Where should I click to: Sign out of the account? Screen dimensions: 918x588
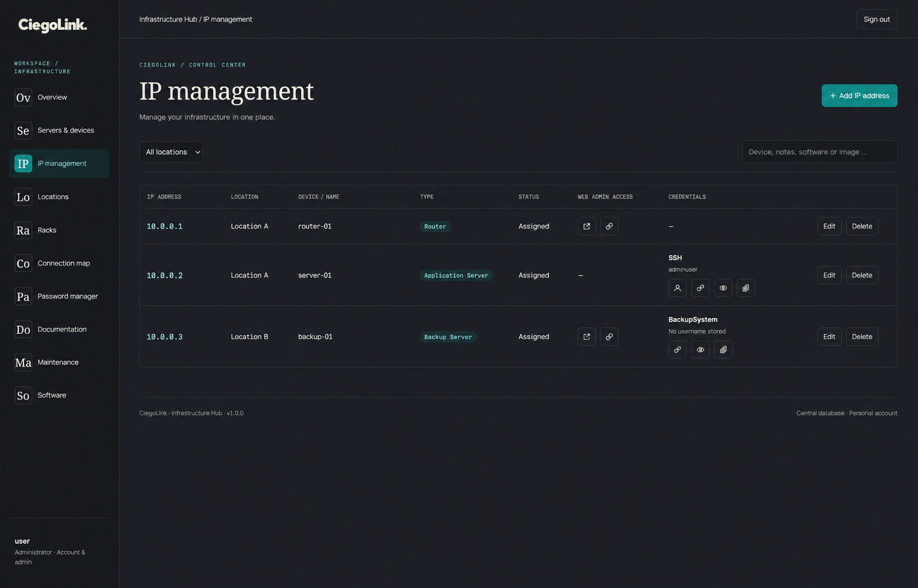(876, 19)
